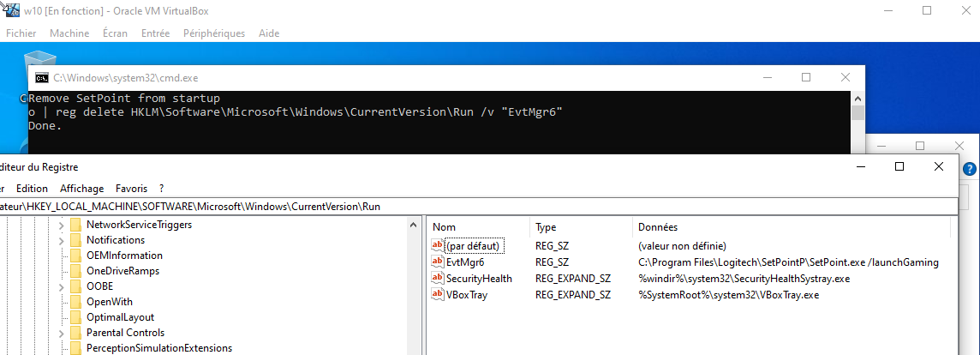Click the %SystemRoot%\system32\VBoxTray.exe data cell
The image size is (980, 355).
pos(729,295)
